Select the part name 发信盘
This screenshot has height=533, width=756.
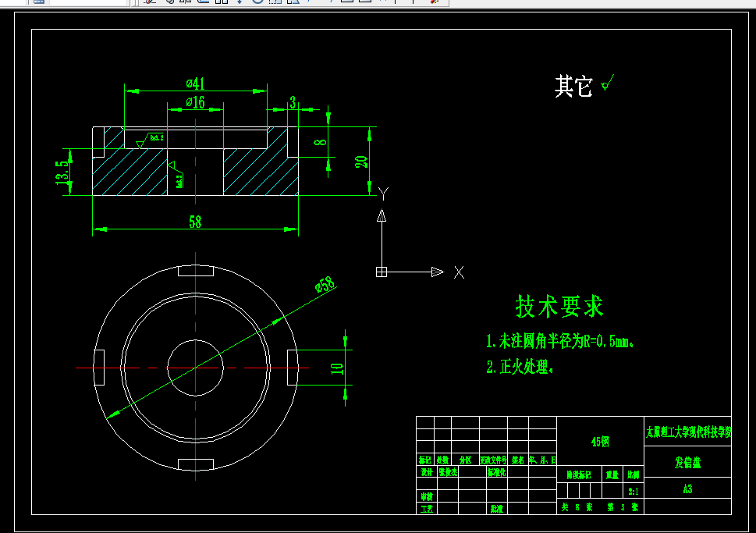click(x=688, y=463)
